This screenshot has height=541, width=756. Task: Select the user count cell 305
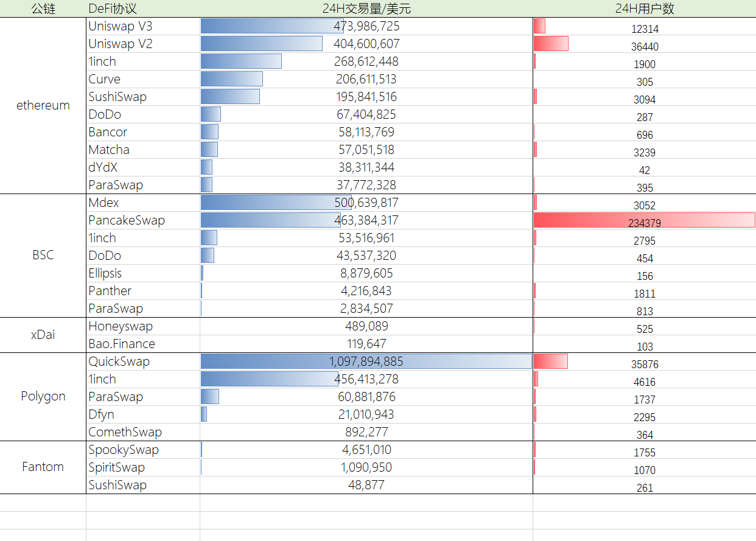coord(645,79)
